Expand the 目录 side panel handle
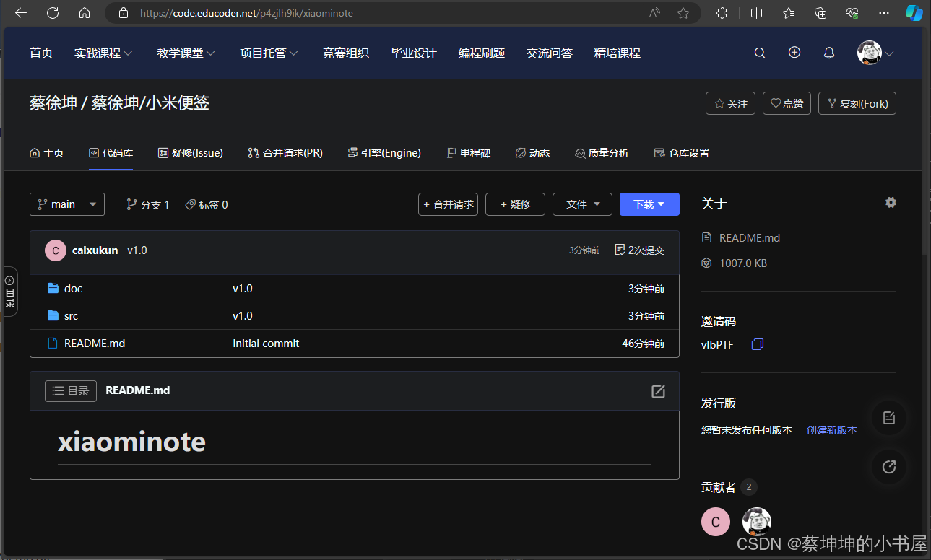 pyautogui.click(x=10, y=292)
